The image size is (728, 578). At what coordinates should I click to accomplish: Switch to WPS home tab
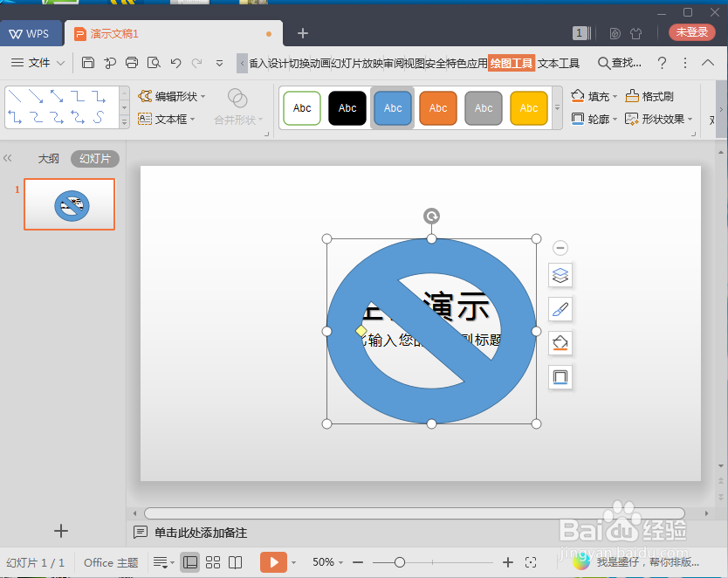31,33
